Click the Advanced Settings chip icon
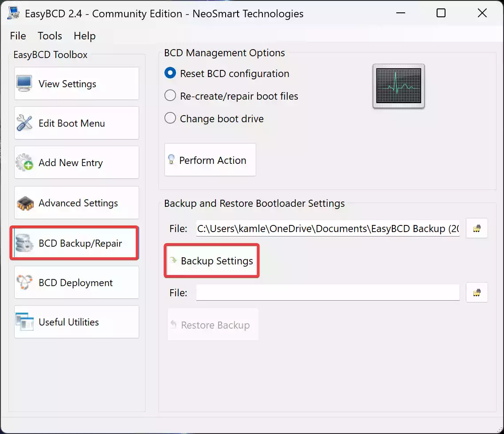 click(24, 203)
